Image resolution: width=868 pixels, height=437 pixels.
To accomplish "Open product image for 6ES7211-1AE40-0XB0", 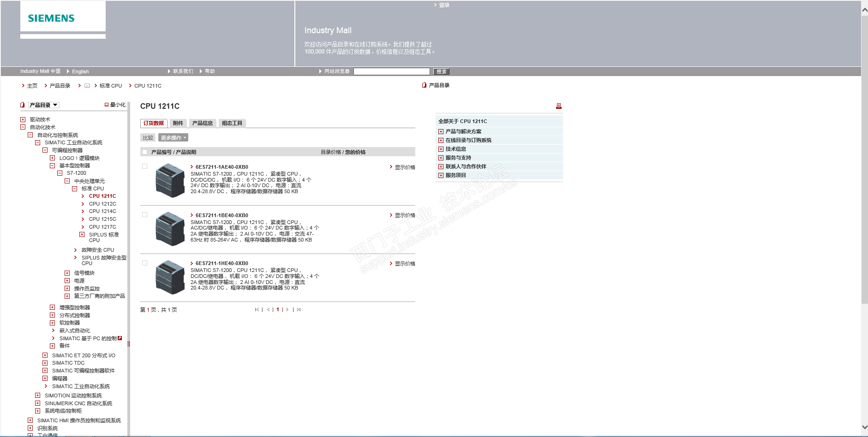I will point(170,181).
